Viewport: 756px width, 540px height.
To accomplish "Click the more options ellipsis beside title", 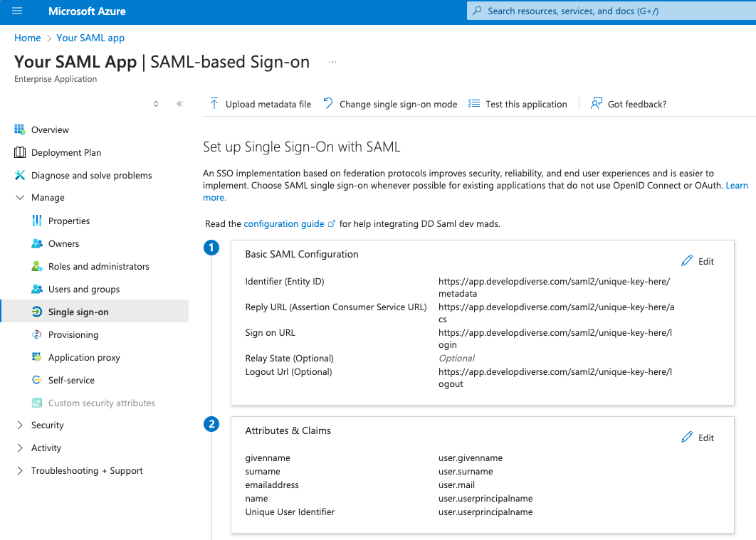I will pos(332,62).
